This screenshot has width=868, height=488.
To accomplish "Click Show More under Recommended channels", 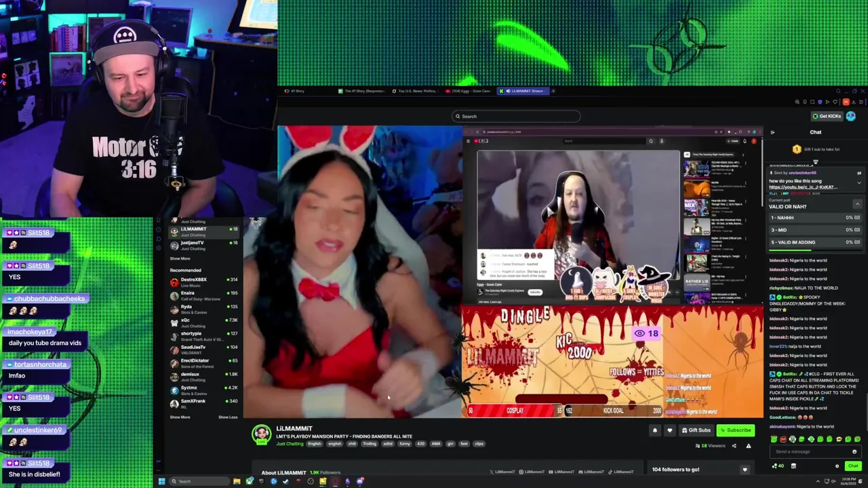I will (x=180, y=417).
